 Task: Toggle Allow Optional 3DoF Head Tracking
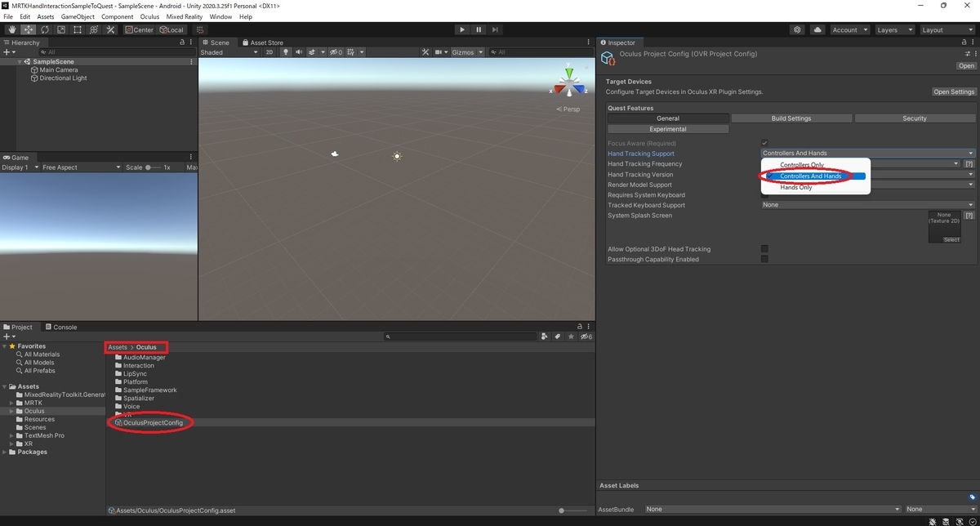click(x=764, y=249)
